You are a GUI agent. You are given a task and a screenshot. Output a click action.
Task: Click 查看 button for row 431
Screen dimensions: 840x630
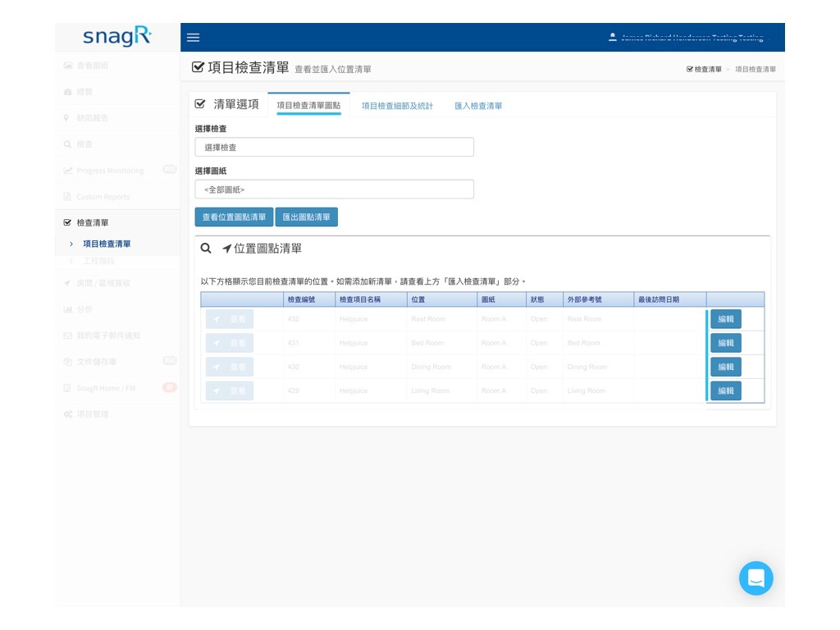230,343
